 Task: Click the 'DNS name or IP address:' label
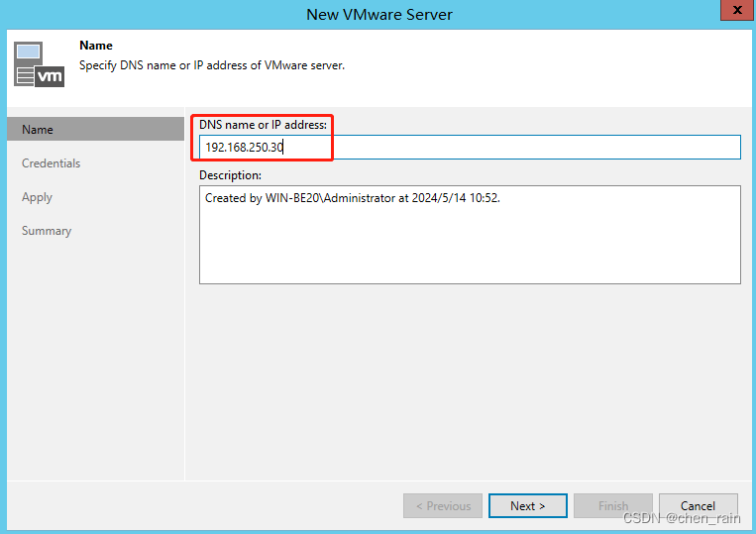click(263, 125)
